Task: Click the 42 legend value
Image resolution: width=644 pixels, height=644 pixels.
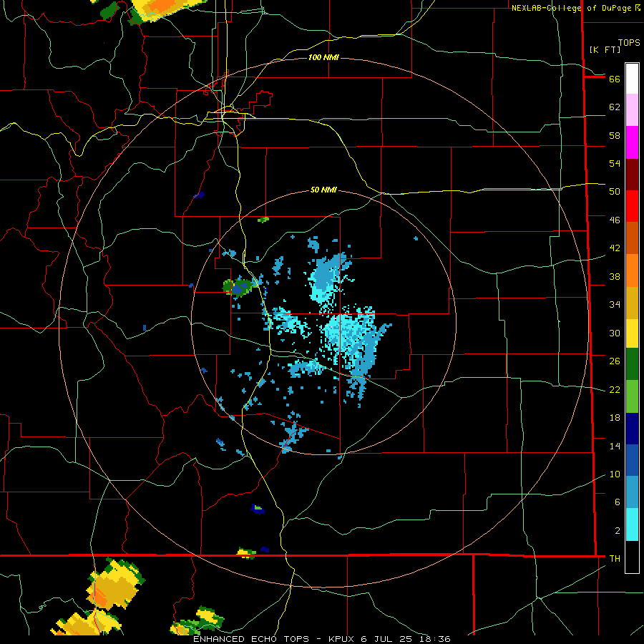Action: pyautogui.click(x=615, y=248)
